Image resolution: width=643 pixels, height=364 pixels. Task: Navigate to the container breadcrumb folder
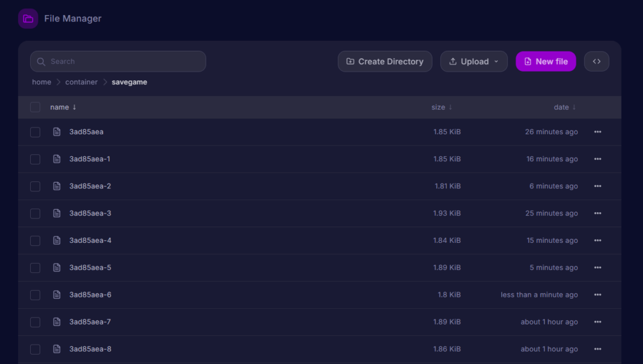81,82
